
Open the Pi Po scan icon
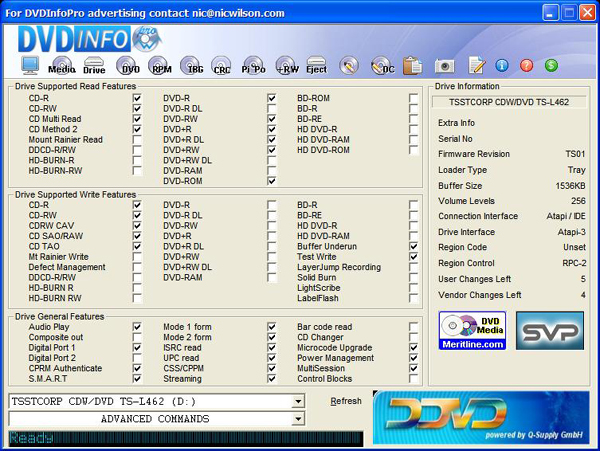(253, 65)
